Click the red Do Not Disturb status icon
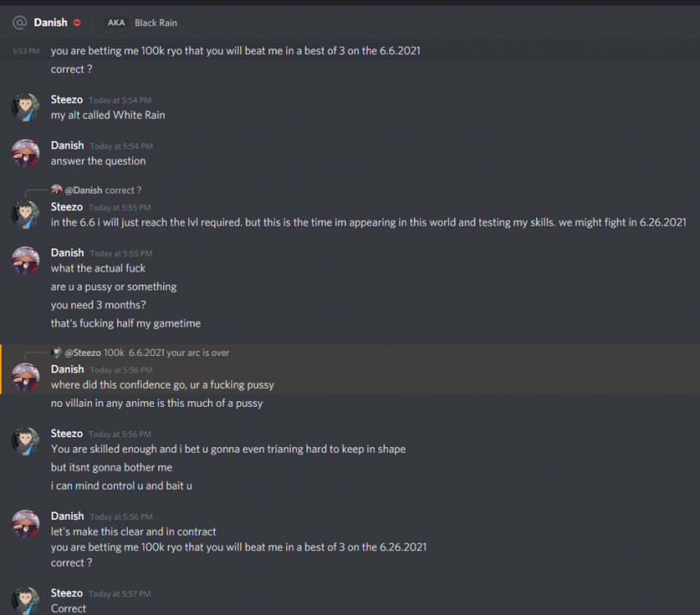This screenshot has height=615, width=700. click(x=77, y=23)
